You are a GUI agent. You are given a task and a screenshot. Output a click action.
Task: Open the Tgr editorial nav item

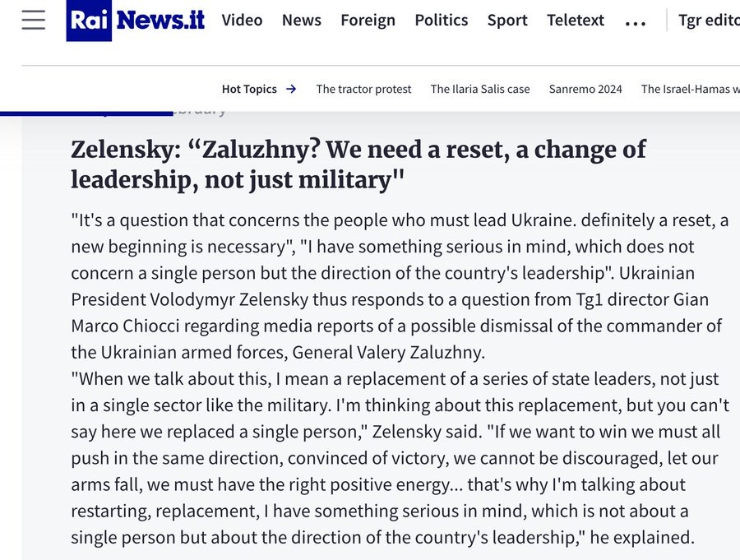tap(708, 21)
